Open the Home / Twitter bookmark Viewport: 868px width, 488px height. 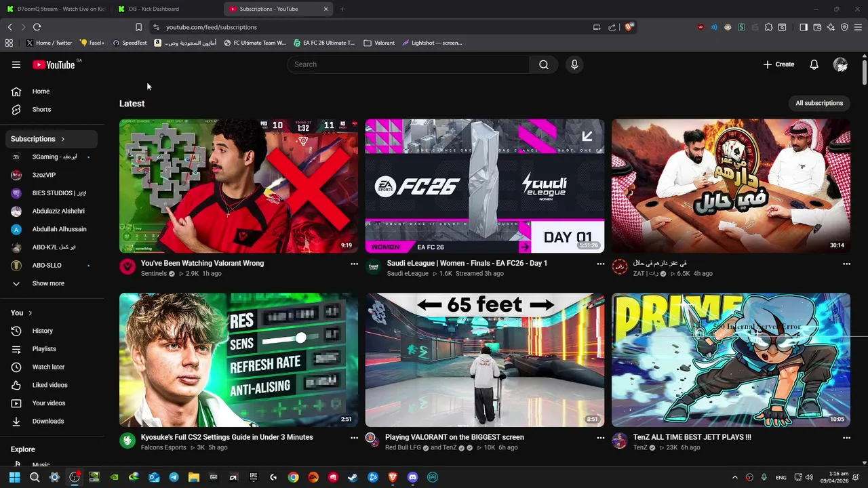tap(49, 43)
